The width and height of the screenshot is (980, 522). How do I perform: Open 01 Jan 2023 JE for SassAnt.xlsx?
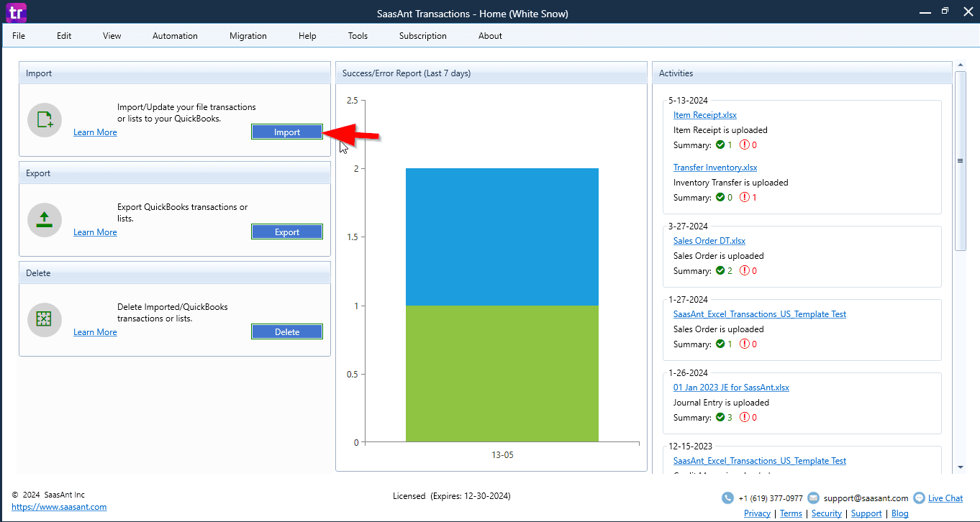click(x=731, y=388)
